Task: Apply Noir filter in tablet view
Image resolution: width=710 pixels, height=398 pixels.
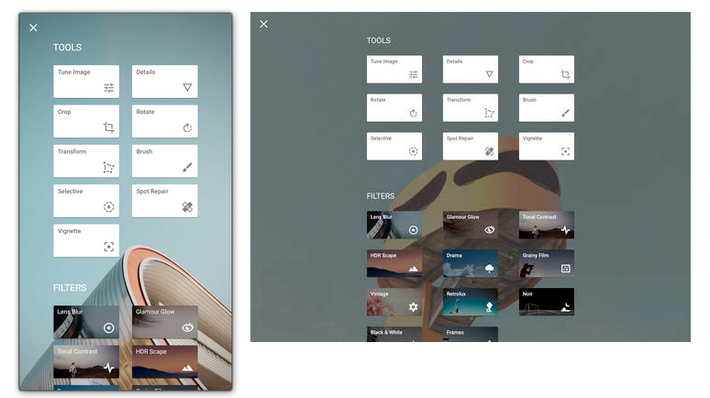Action: pyautogui.click(x=547, y=302)
